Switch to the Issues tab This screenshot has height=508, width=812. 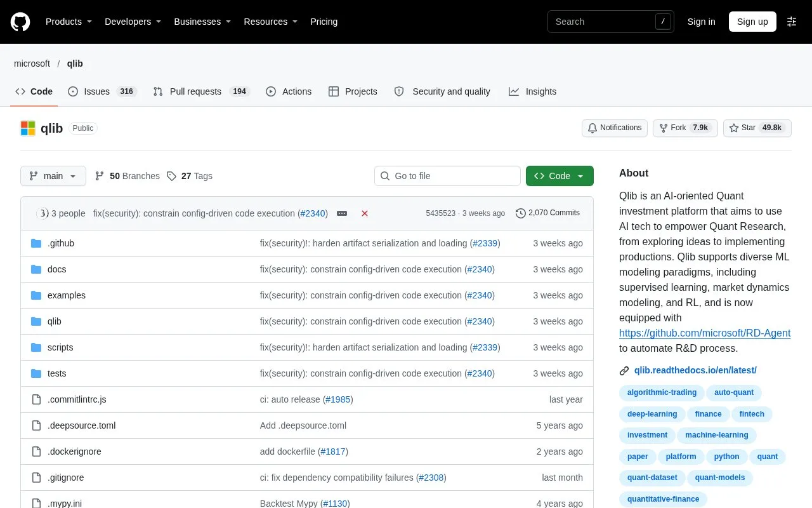click(x=102, y=91)
